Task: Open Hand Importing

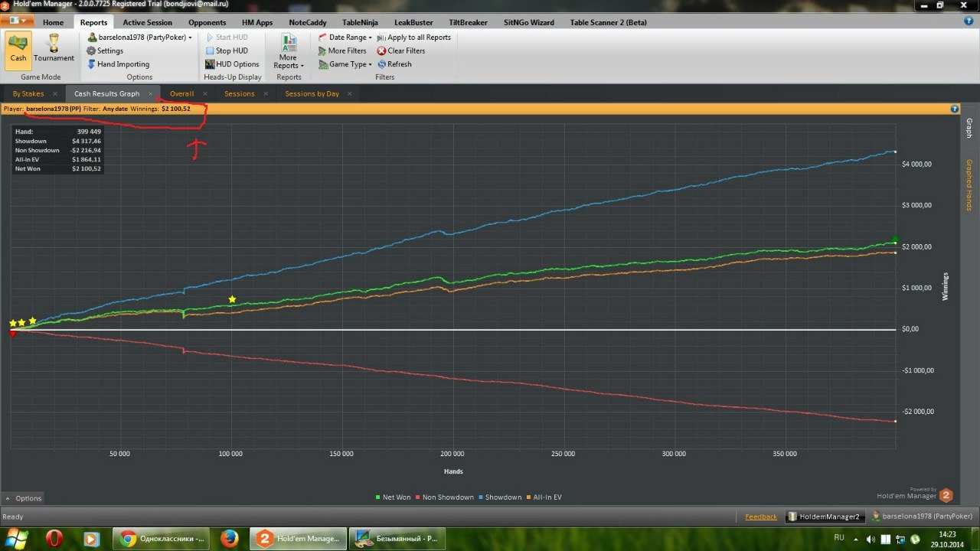Action: point(118,64)
